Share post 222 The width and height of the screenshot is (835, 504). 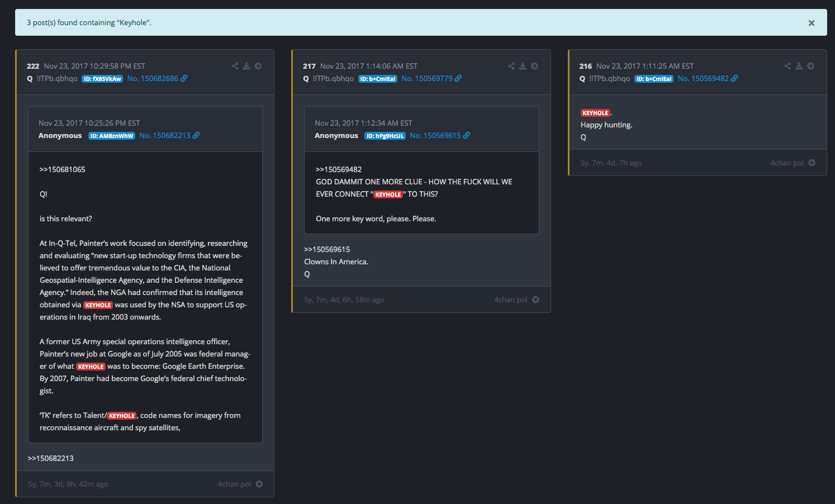[235, 66]
